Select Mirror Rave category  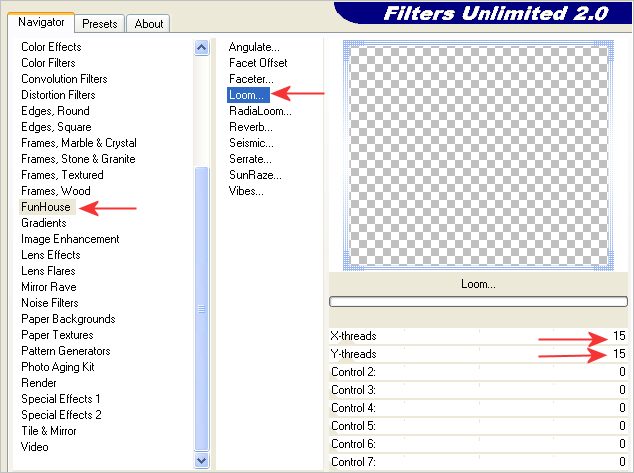(x=49, y=287)
